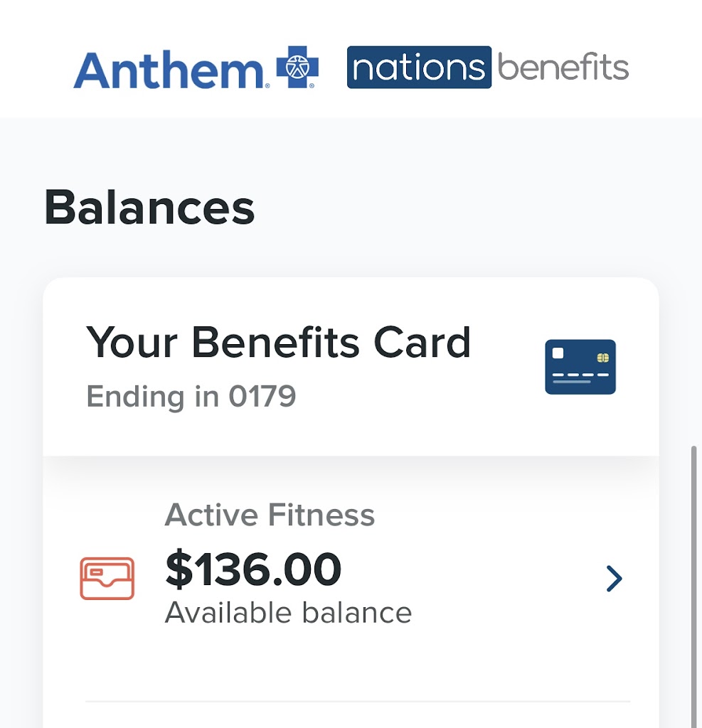Click the NationsBenefits logo
Screen dimensions: 702x728
[488, 68]
